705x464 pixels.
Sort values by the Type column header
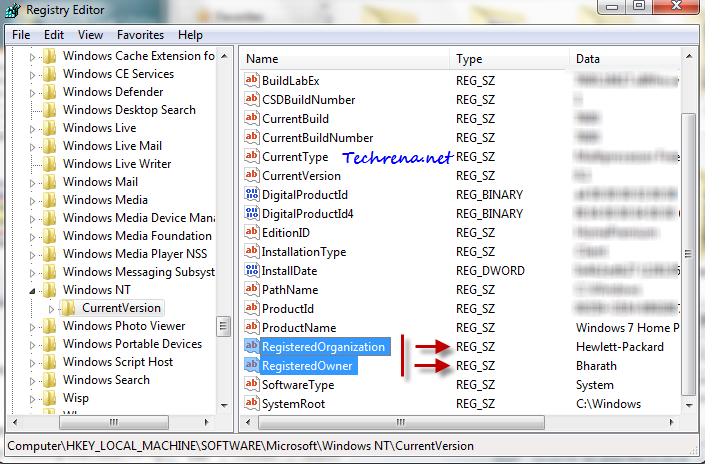(509, 59)
